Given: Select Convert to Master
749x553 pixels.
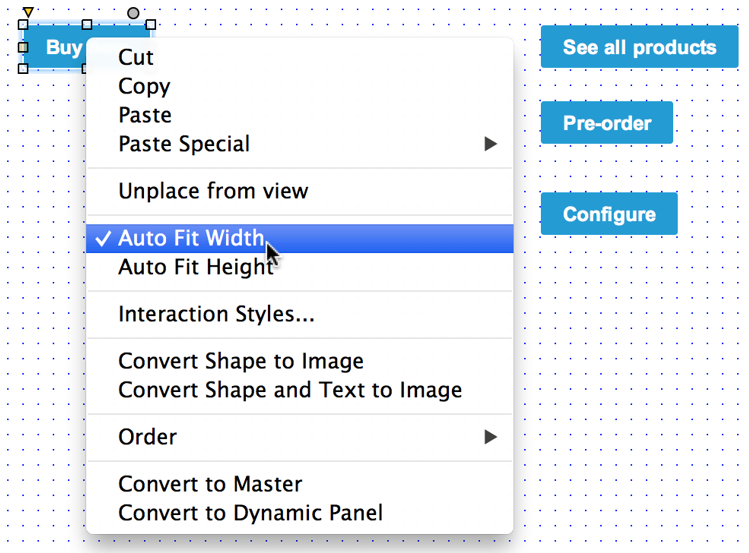Looking at the screenshot, I should (x=300, y=484).
